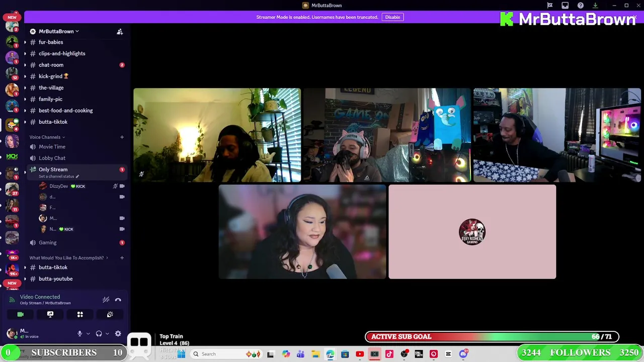Join the Lobby Chat voice channel
This screenshot has width=644, height=362.
point(52,158)
